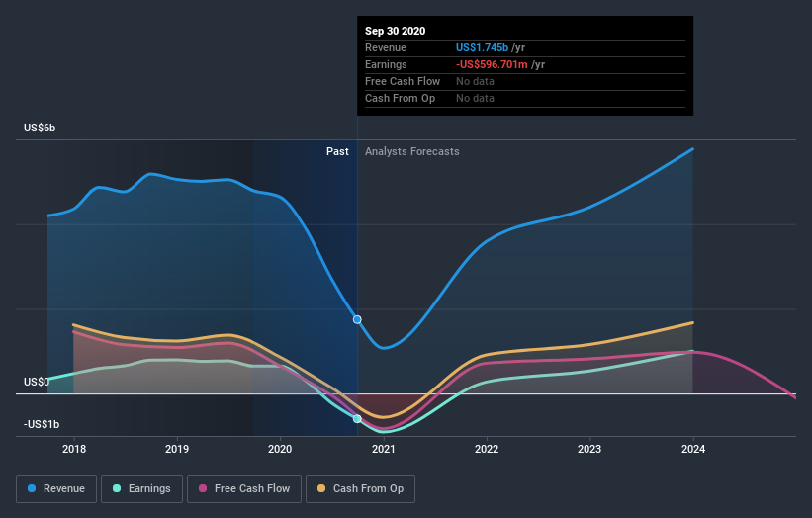Click the tooltip Free Cash Flow row label

pos(403,81)
